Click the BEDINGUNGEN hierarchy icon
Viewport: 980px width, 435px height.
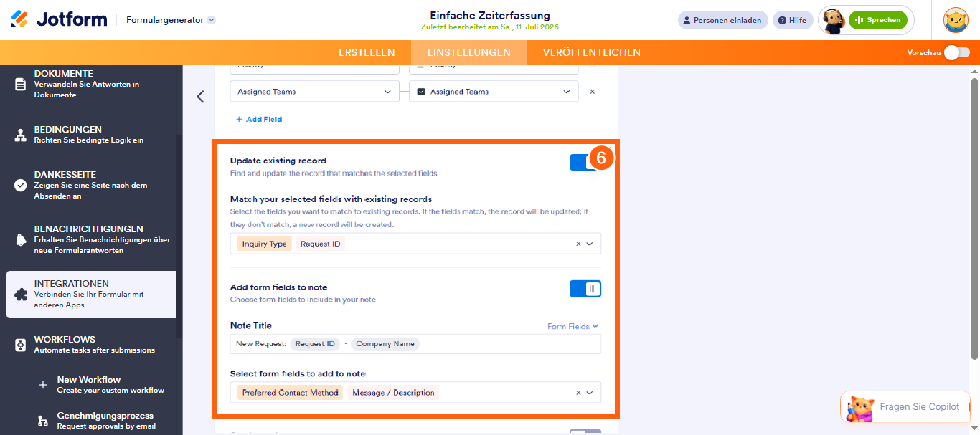(x=21, y=135)
